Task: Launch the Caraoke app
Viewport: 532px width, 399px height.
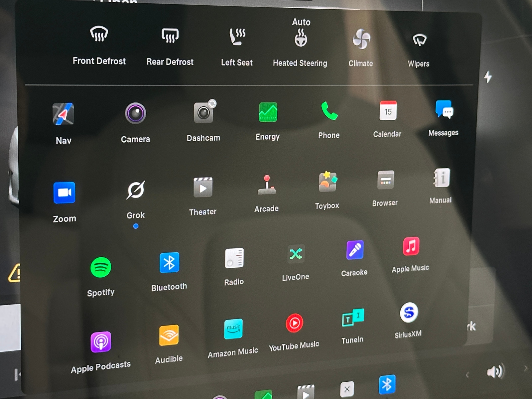Action: point(355,250)
